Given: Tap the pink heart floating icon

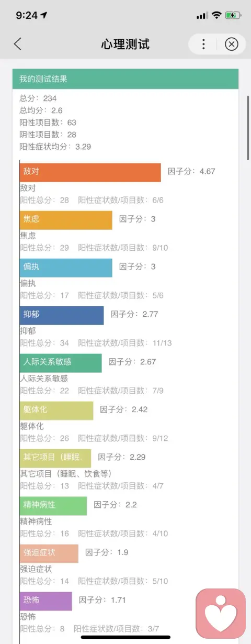Looking at the screenshot, I should click(221, 614).
